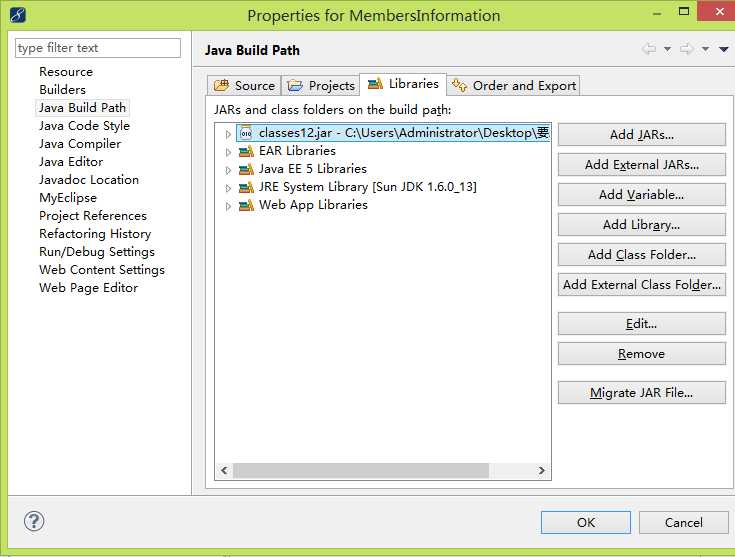Select JRE System Library [Sun JDK 1.6.0_13]
The width and height of the screenshot is (735, 557).
coord(368,187)
